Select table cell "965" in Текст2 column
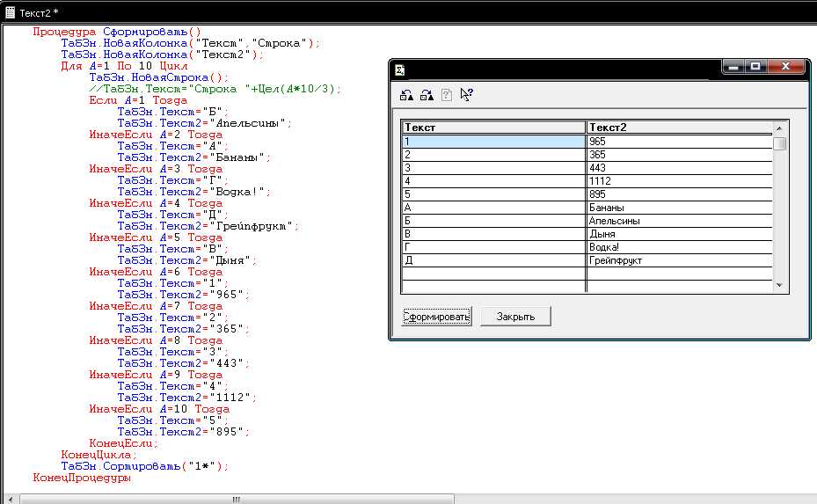This screenshot has height=504, width=817. pos(680,142)
